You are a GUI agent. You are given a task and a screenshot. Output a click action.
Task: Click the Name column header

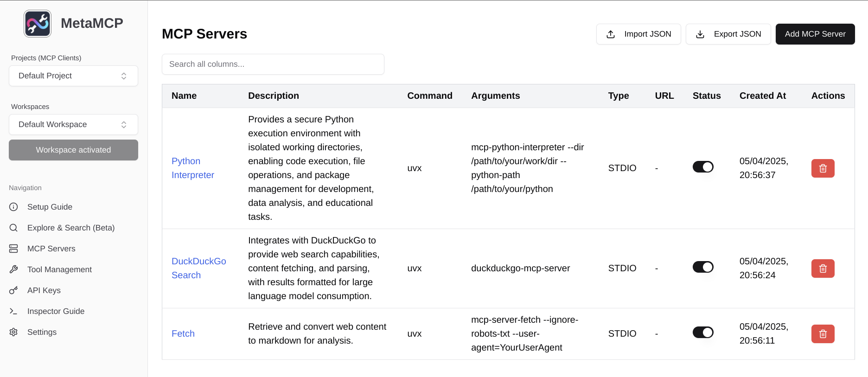(184, 96)
